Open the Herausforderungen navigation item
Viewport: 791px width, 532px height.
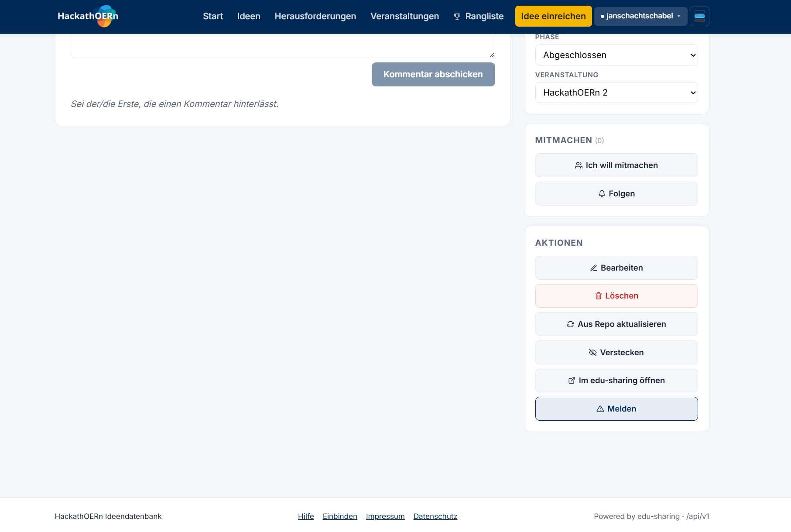(x=315, y=16)
